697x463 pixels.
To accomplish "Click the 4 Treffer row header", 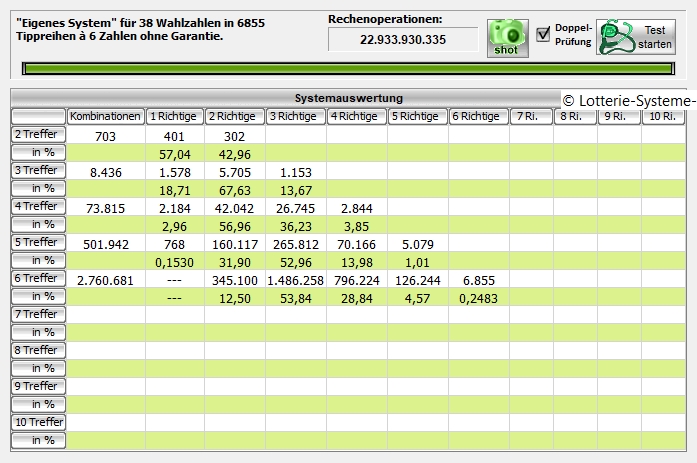I will click(38, 206).
